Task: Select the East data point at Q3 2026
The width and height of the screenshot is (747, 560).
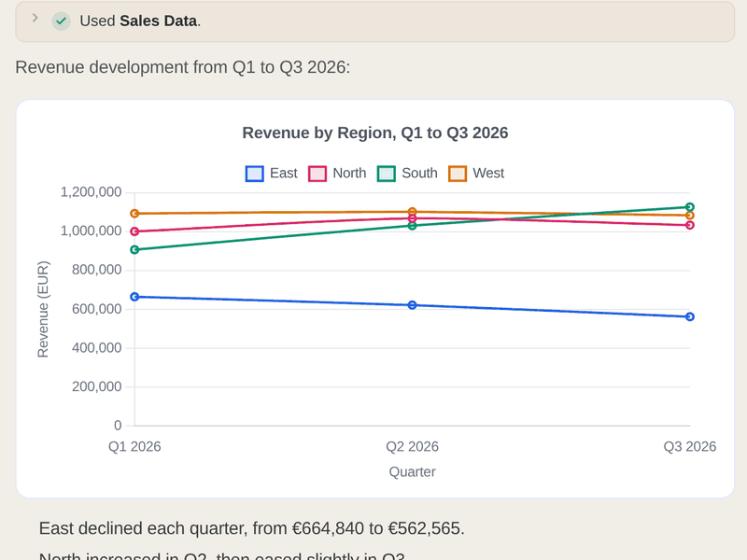Action: tap(690, 316)
